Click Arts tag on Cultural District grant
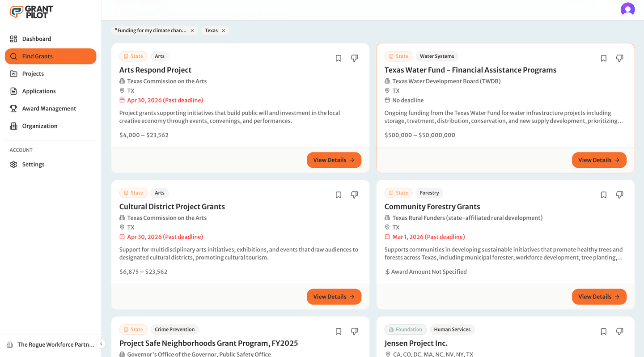The height and width of the screenshot is (357, 644). click(160, 193)
